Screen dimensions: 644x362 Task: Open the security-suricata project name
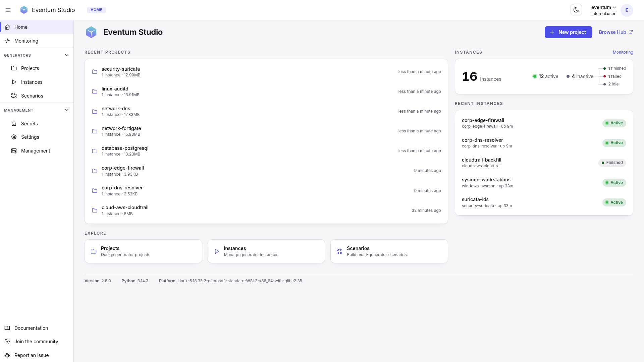[x=121, y=69]
